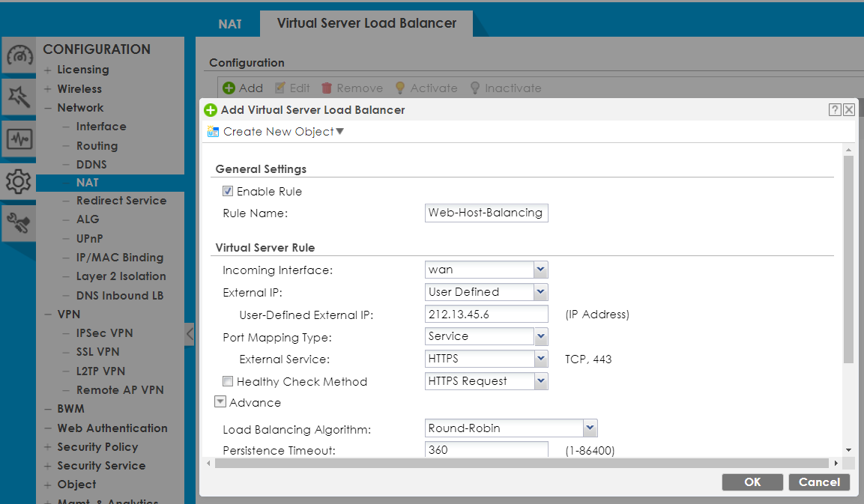Open the Incoming Interface dropdown
This screenshot has height=504, width=864.
pyautogui.click(x=540, y=270)
